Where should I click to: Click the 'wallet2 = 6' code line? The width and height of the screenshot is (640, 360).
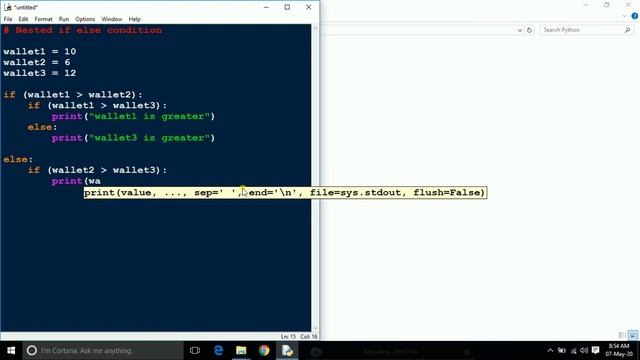click(37, 62)
